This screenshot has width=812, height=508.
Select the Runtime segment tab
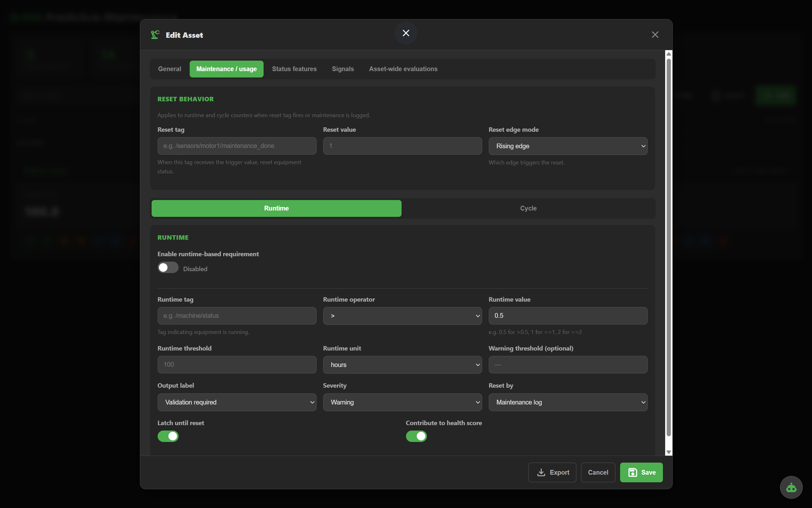point(276,208)
